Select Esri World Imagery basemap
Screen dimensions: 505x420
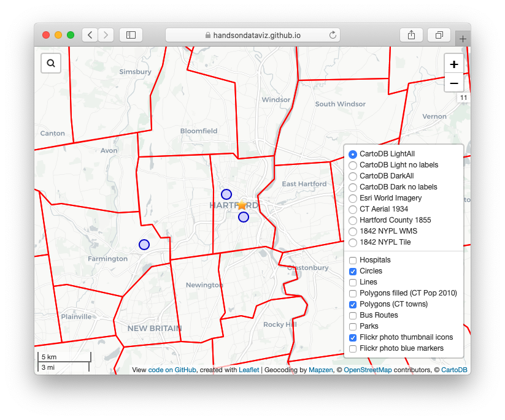point(353,198)
